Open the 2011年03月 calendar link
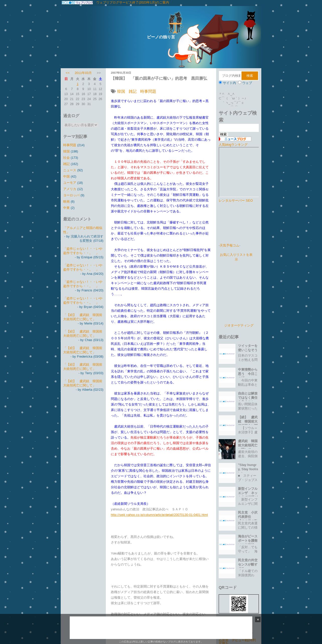 click(x=83, y=73)
